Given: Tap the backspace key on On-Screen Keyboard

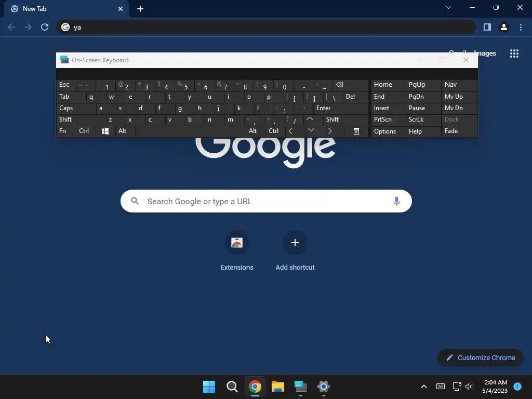Looking at the screenshot, I should tap(351, 85).
